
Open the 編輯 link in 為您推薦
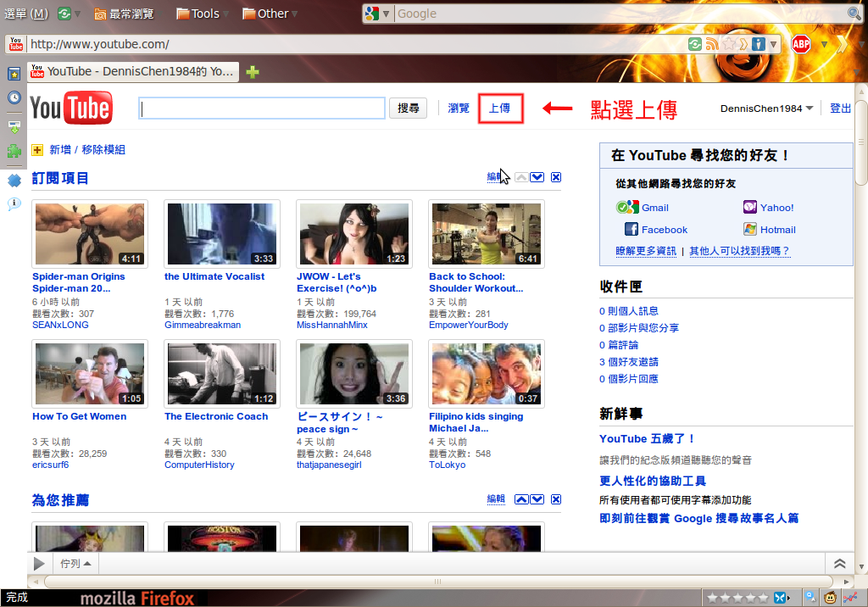coord(496,499)
